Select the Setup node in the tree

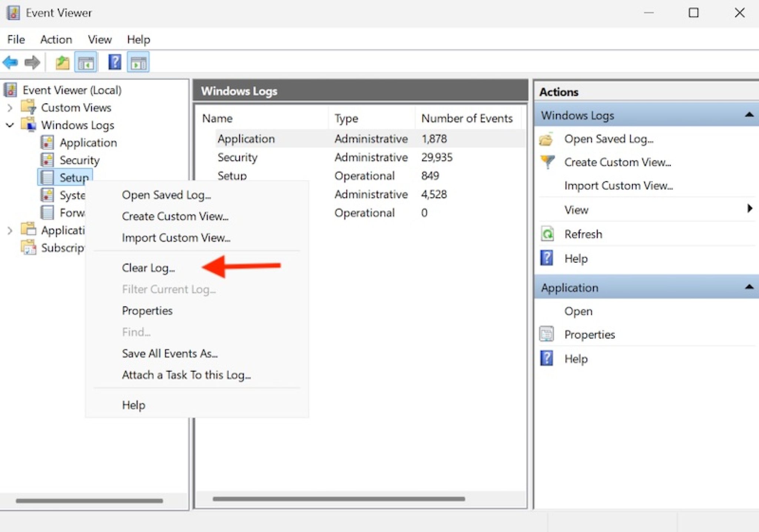click(x=65, y=177)
